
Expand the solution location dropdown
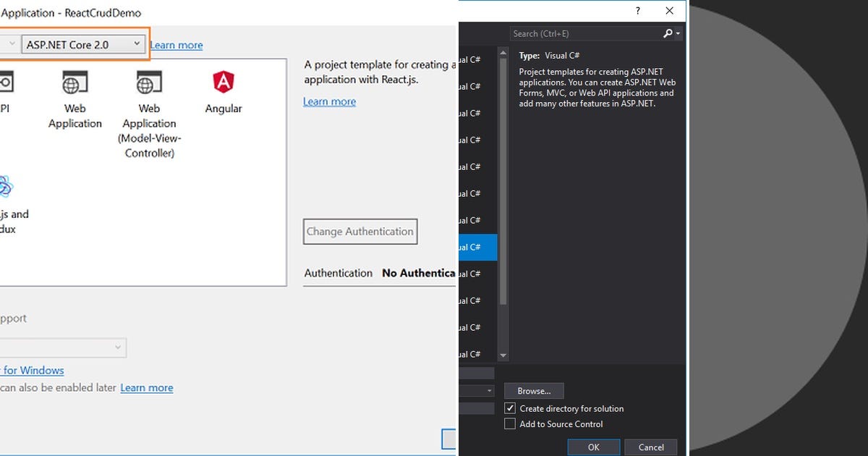coord(490,391)
